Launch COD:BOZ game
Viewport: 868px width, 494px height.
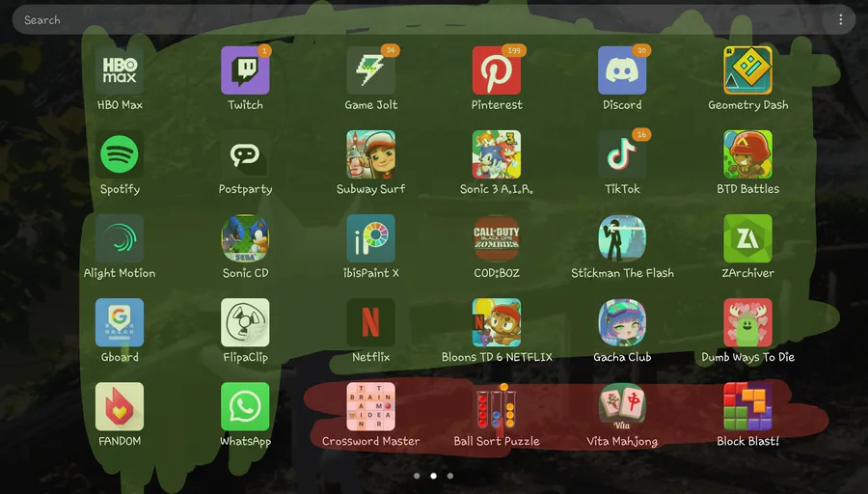(x=497, y=238)
